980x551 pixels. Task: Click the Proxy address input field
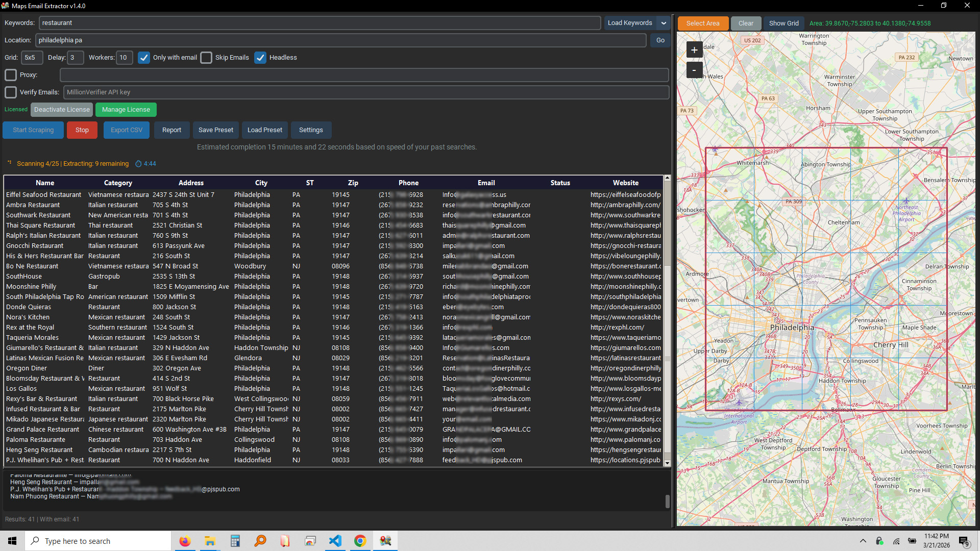coord(364,75)
